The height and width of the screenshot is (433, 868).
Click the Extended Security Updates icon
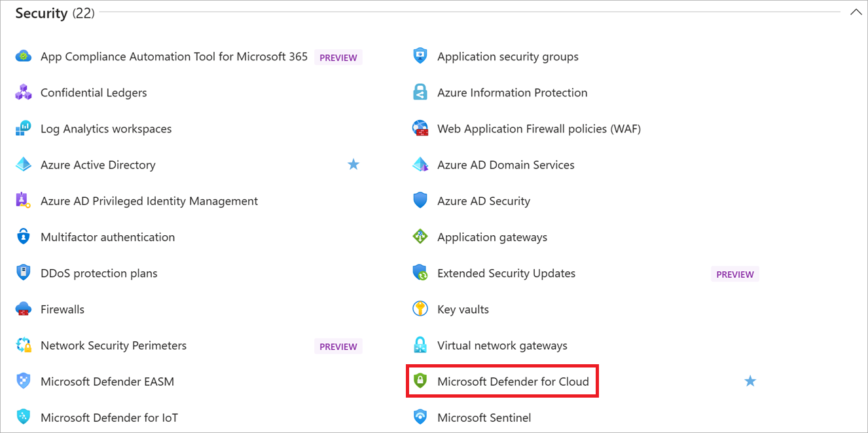point(420,273)
